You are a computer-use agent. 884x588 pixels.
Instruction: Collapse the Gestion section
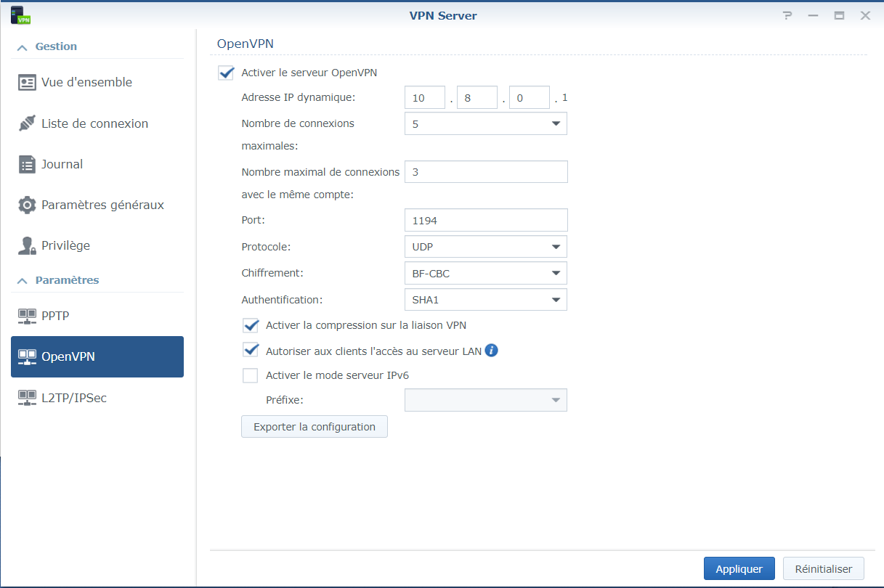coord(22,46)
